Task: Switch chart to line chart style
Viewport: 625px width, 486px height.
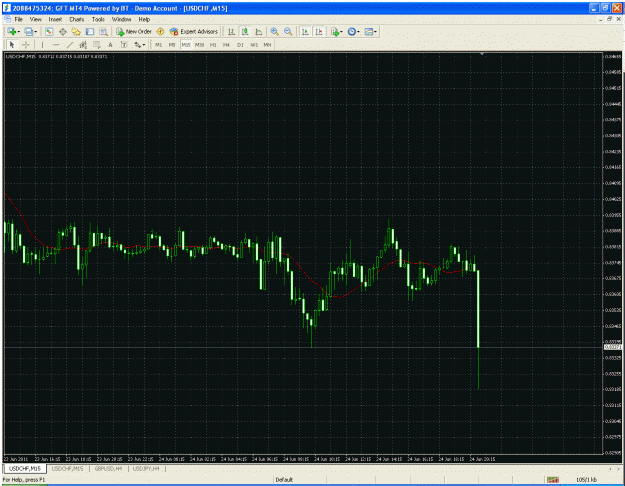Action: click(258, 31)
